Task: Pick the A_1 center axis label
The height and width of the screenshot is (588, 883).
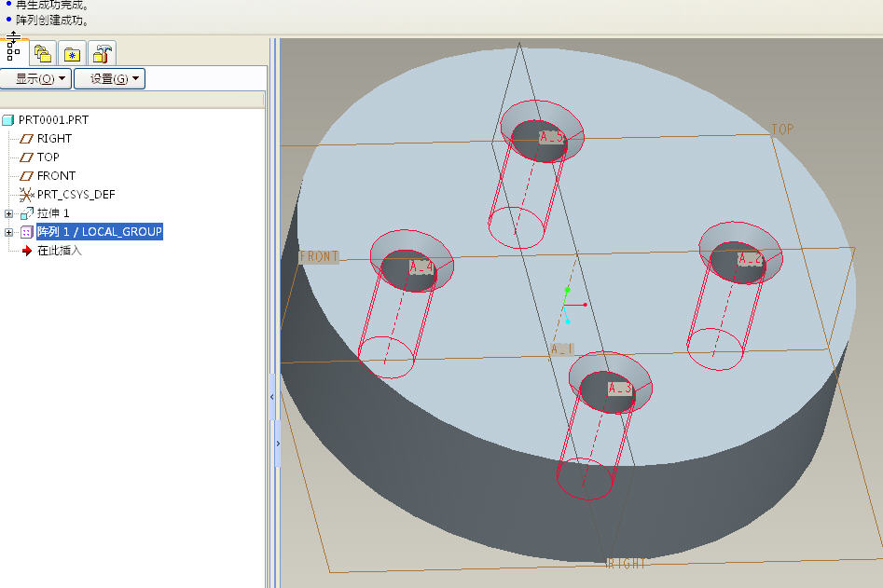Action: click(562, 349)
